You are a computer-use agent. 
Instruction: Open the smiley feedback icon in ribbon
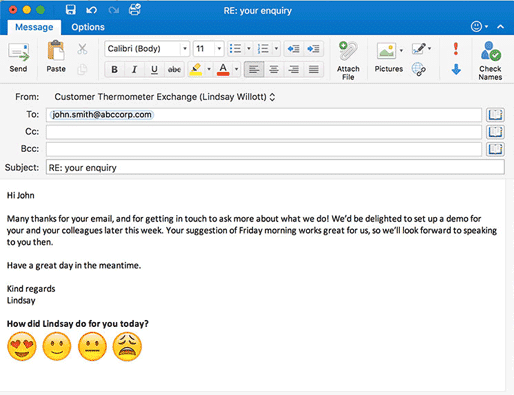[476, 27]
